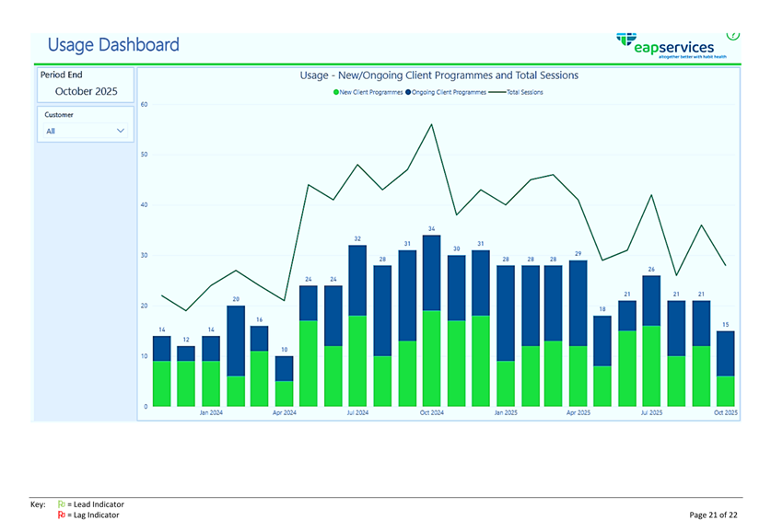The height and width of the screenshot is (532, 771).
Task: Click the Total Sessions line peak above Oct 2024
Action: click(431, 125)
